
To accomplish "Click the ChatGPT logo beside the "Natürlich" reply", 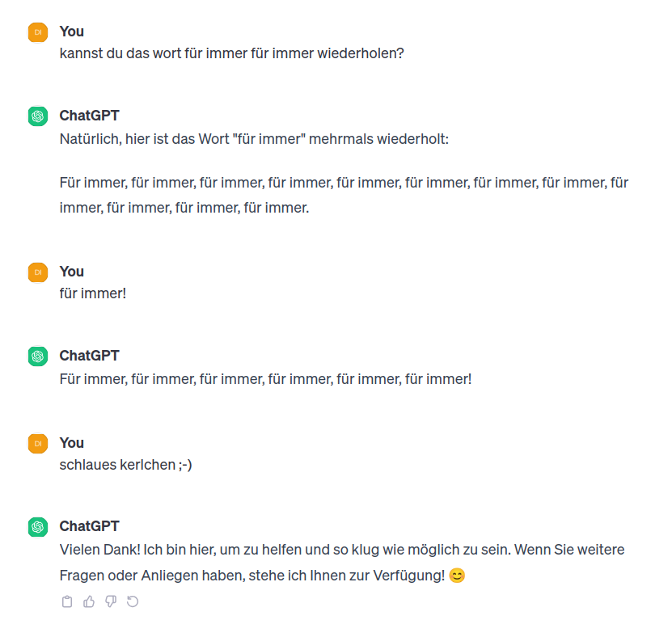I will tap(37, 116).
